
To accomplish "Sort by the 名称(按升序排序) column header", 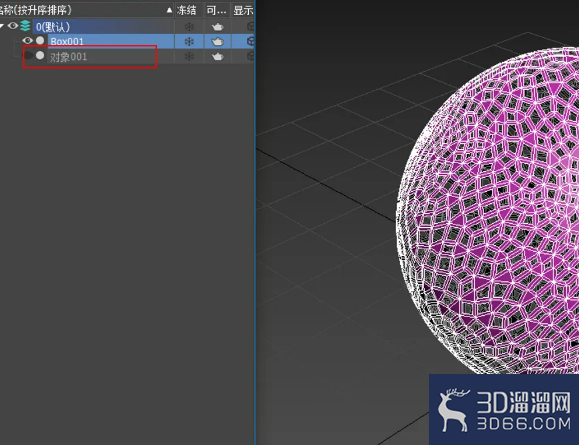I will point(35,10).
